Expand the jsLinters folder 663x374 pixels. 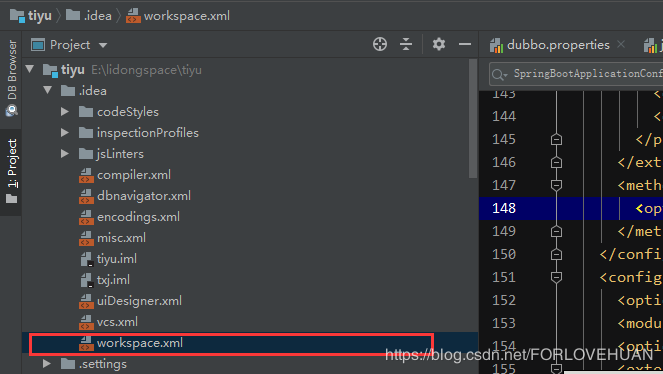click(x=65, y=153)
